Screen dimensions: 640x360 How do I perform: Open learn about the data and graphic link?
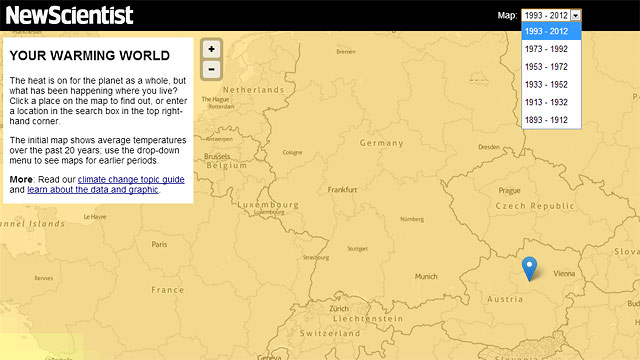[x=93, y=190]
